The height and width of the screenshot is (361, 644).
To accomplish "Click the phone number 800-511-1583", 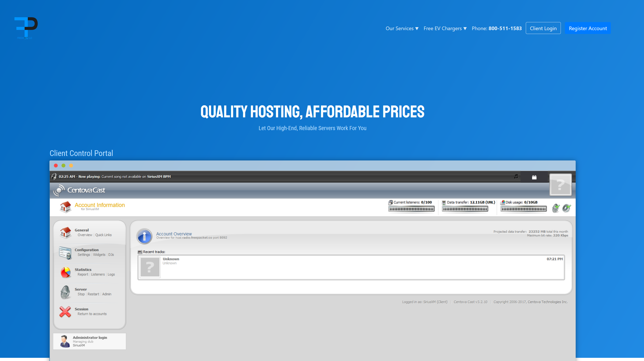I will click(505, 28).
